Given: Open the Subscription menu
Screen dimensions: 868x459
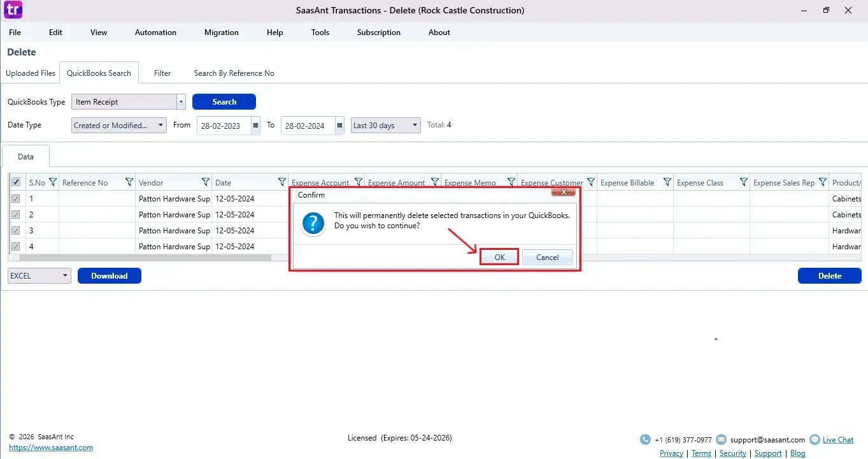Looking at the screenshot, I should [379, 33].
